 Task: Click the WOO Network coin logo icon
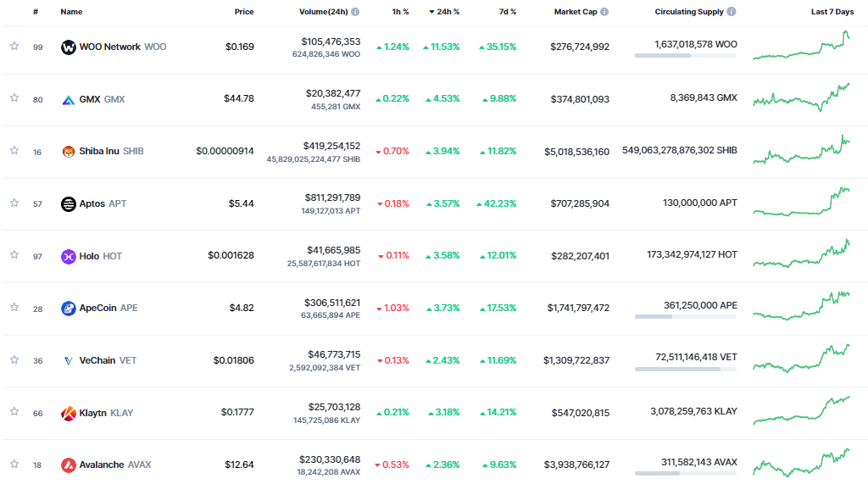pyautogui.click(x=69, y=47)
